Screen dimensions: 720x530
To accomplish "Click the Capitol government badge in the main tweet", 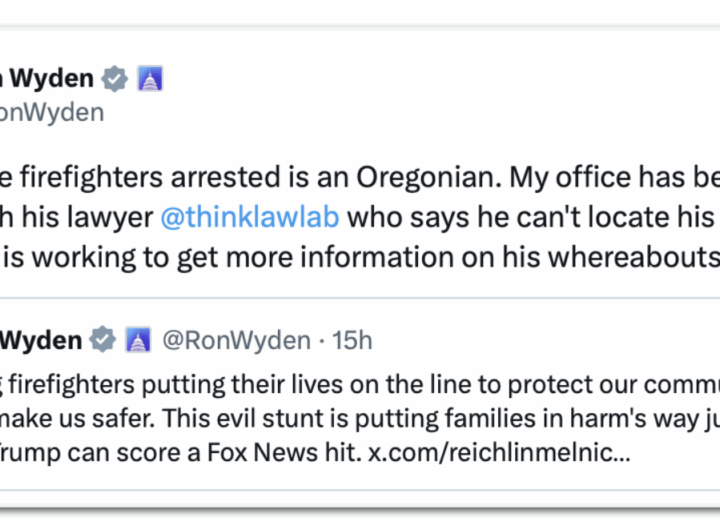I will pos(149,79).
